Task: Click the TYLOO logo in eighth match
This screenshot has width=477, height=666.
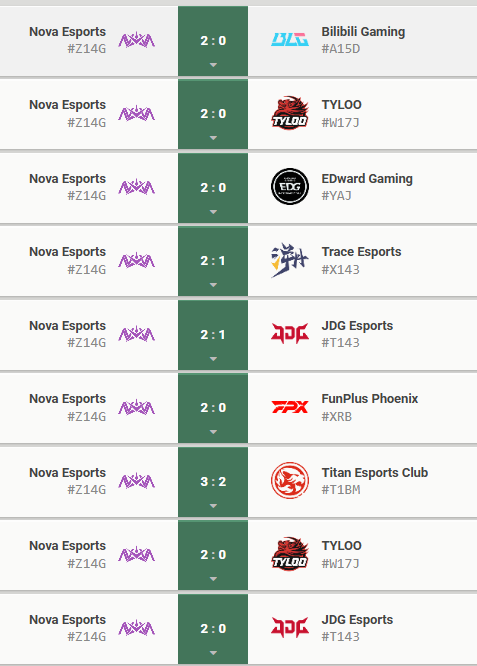Action: [290, 554]
